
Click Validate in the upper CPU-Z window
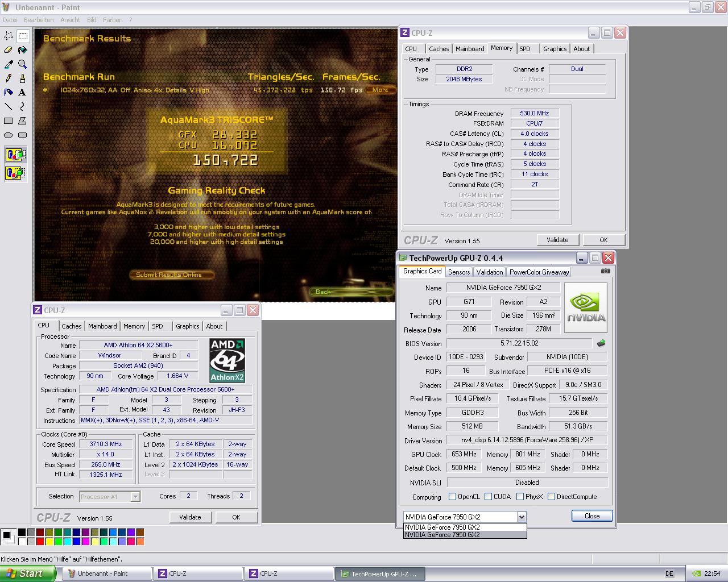pos(557,240)
